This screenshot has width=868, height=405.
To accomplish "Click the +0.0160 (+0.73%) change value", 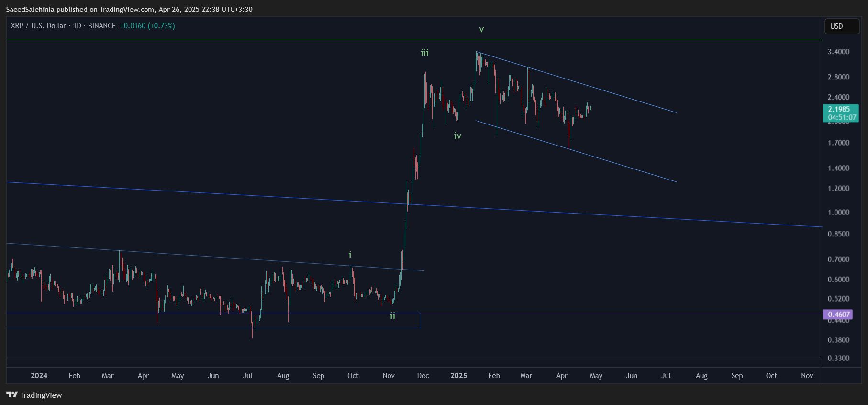I will [147, 26].
